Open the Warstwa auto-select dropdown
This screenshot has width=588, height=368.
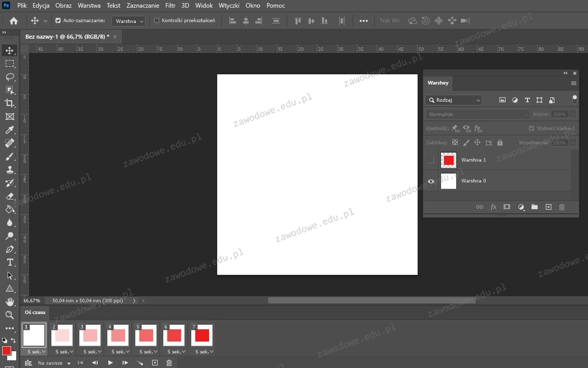[x=129, y=21]
